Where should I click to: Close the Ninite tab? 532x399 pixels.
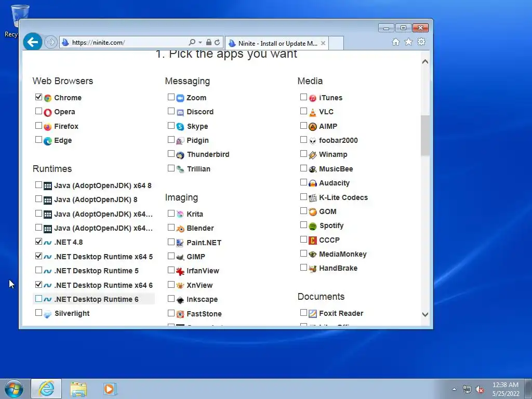coord(323,43)
